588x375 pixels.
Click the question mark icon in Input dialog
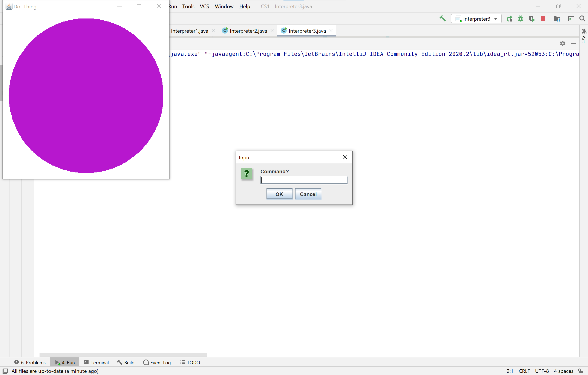click(246, 174)
